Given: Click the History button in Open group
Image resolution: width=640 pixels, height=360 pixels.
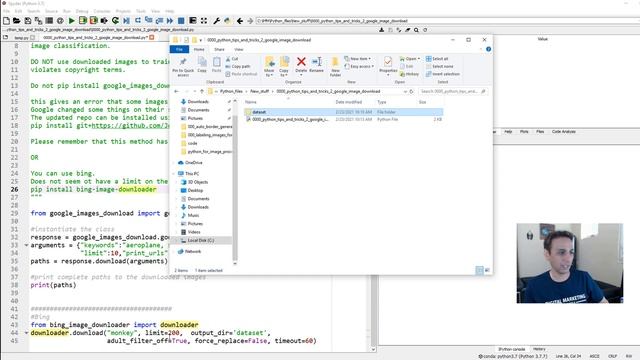Looking at the screenshot, I should point(409,74).
